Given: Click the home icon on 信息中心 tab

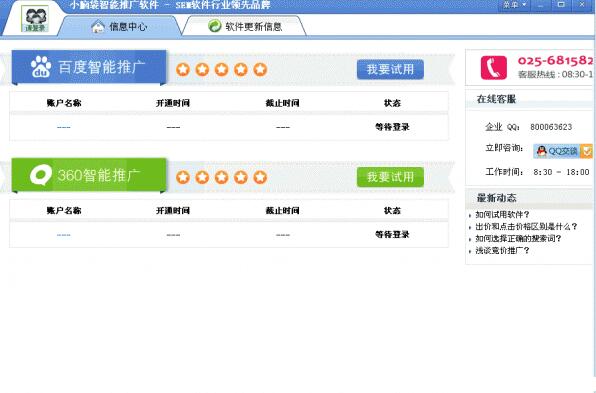Looking at the screenshot, I should [98, 26].
